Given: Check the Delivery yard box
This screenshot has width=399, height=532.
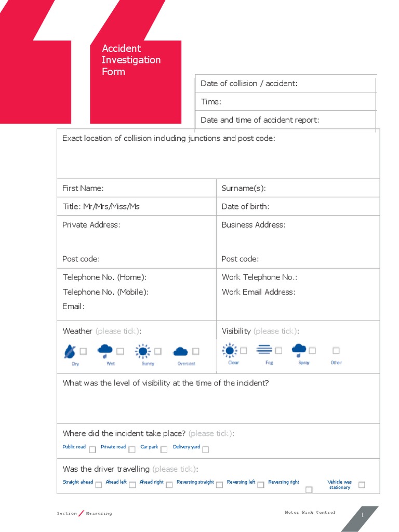Looking at the screenshot, I should pyautogui.click(x=206, y=449).
